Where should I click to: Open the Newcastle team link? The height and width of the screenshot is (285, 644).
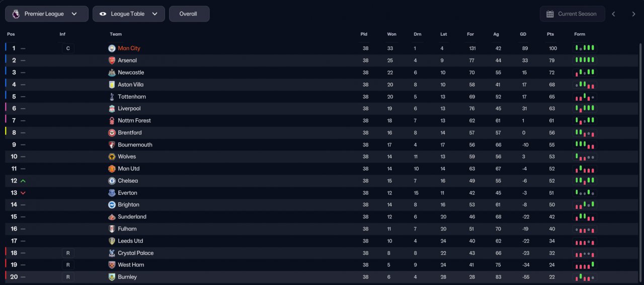click(131, 73)
